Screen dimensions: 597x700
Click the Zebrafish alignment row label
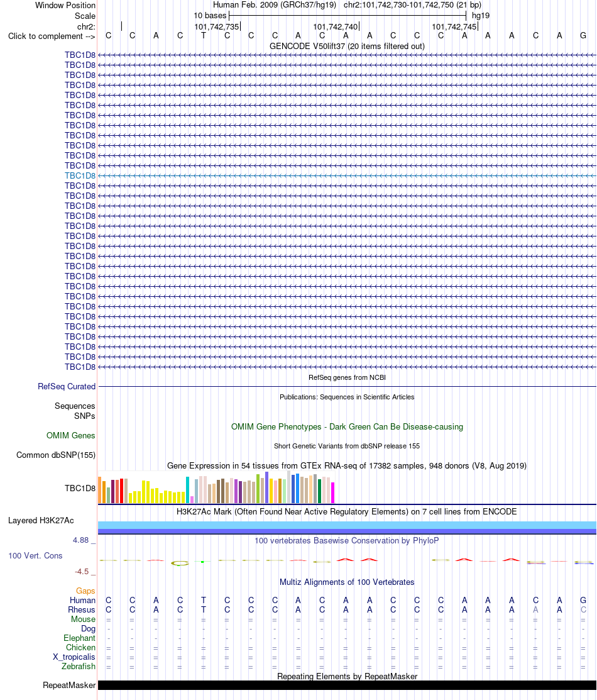click(78, 666)
